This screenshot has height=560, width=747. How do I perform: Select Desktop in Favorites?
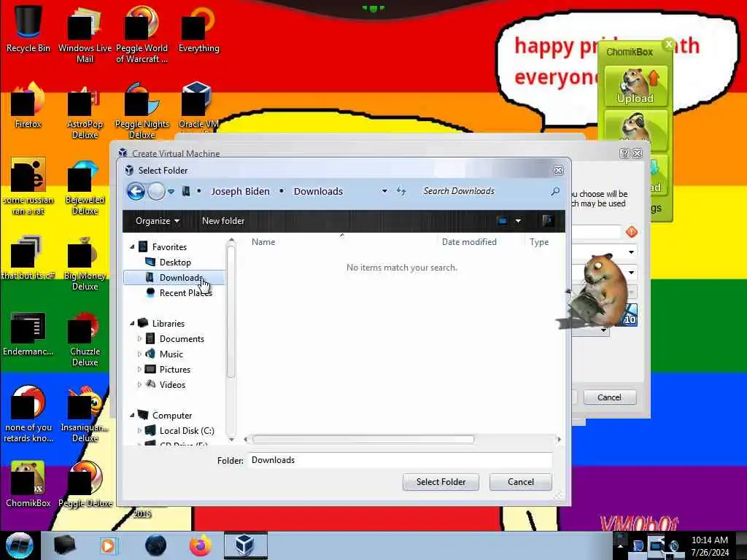175,262
